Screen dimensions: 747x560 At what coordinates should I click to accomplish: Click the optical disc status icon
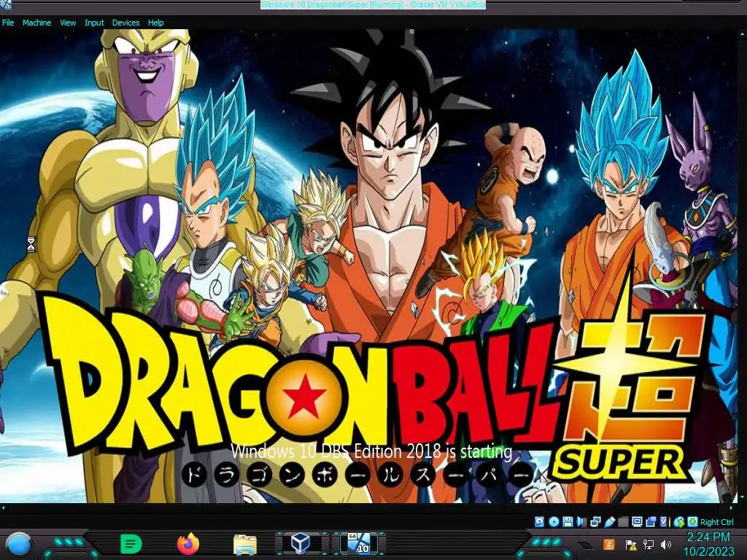tap(554, 522)
